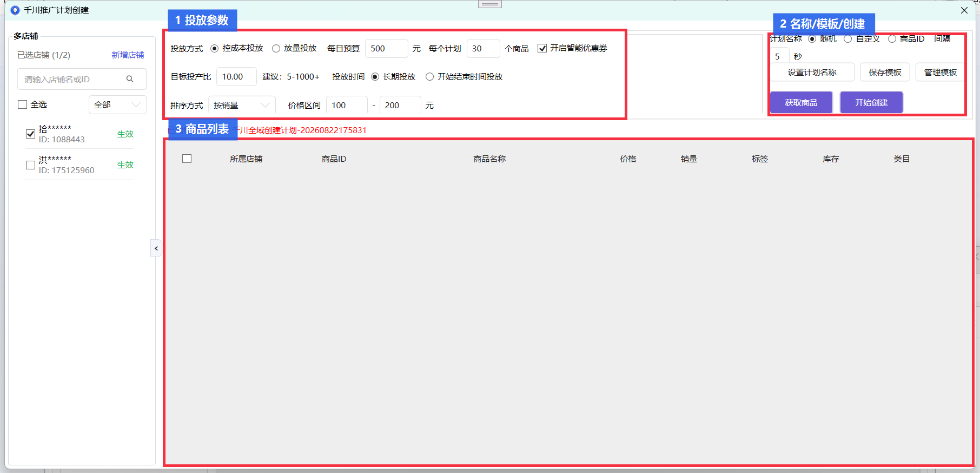Click the 目标投产比 field showing 10.00
The height and width of the screenshot is (473, 980).
pos(236,77)
